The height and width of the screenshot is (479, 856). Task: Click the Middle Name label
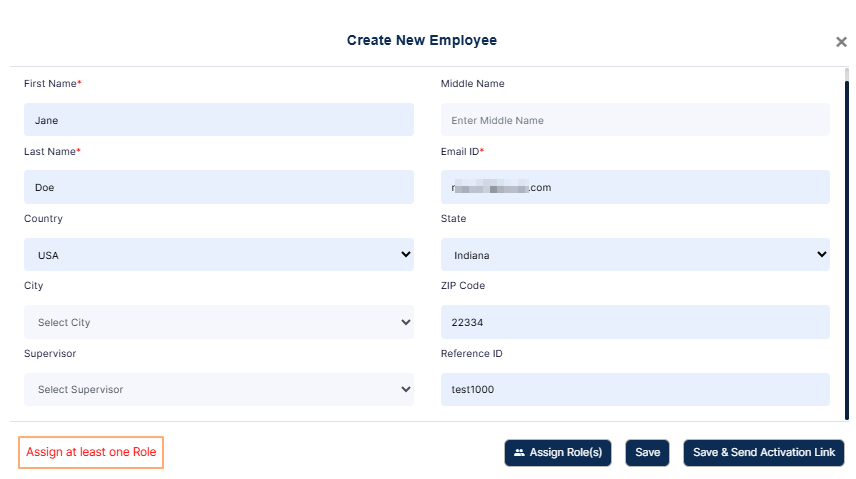(473, 84)
